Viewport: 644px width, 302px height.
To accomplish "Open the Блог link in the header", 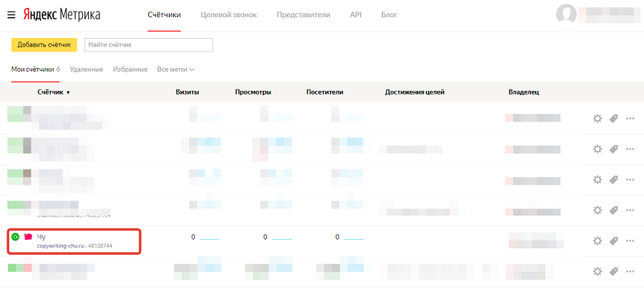I will point(389,14).
